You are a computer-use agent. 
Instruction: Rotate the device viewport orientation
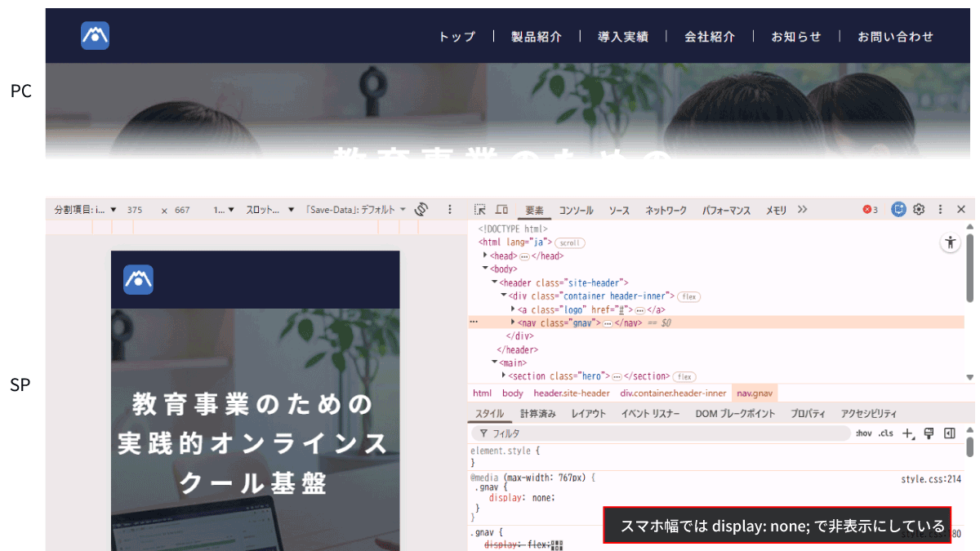pos(421,210)
